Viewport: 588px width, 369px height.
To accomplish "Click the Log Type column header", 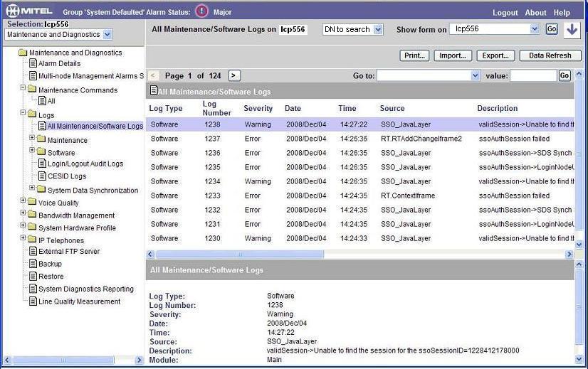I will [166, 108].
